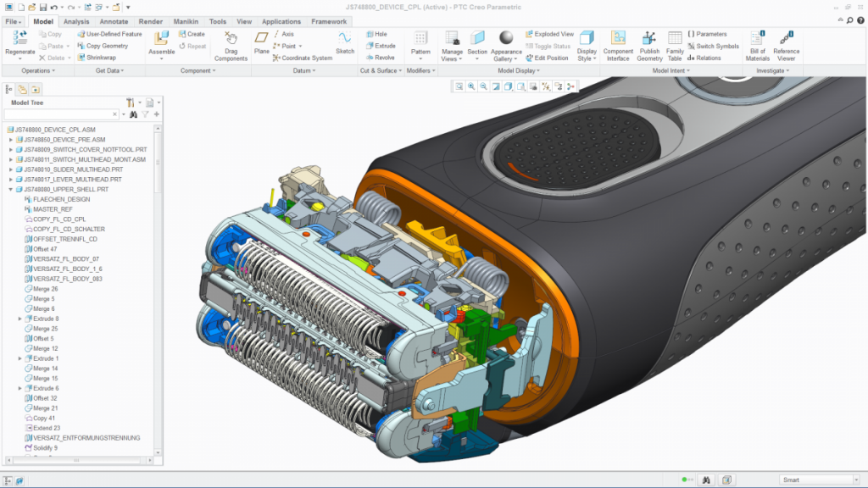Viewport: 868px width, 488px height.
Task: Open the Smart filter dropdown
Action: (856, 480)
